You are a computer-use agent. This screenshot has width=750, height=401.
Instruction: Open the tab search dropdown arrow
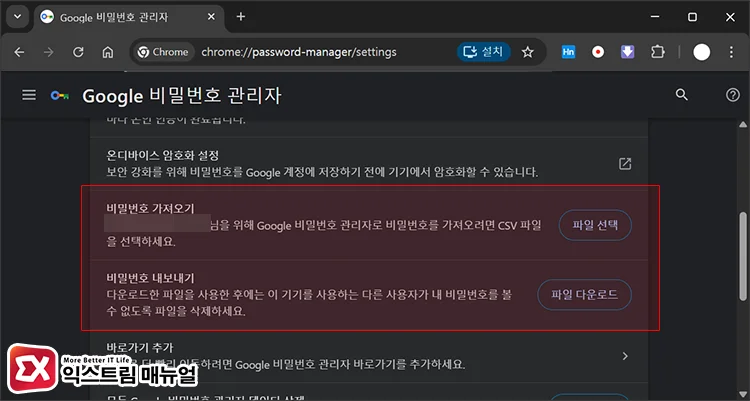coord(18,17)
